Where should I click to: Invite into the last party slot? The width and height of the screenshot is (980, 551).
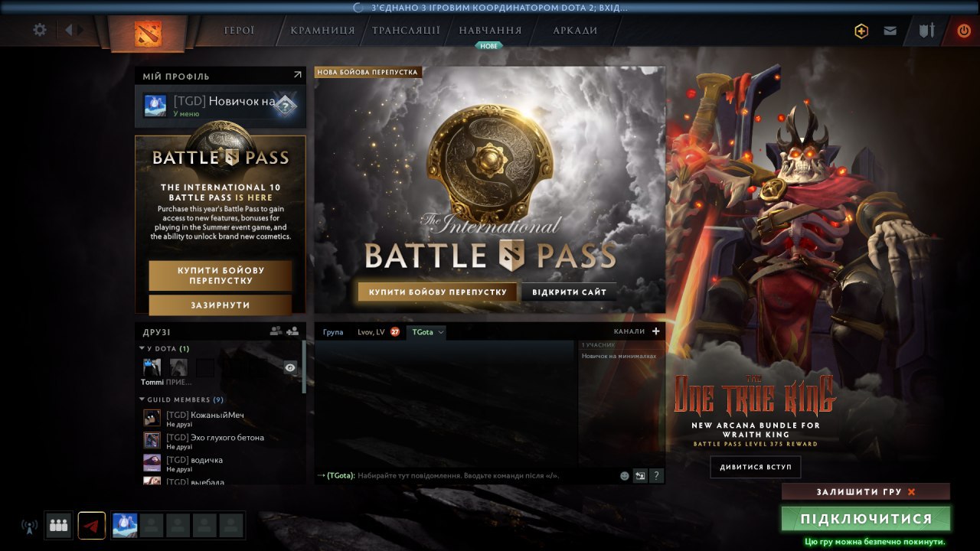click(x=231, y=525)
